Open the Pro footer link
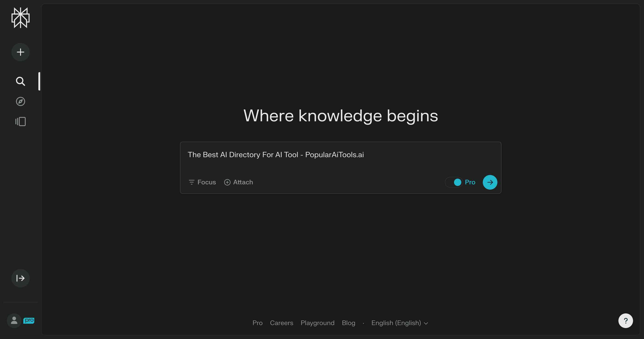The height and width of the screenshot is (339, 644). tap(258, 323)
